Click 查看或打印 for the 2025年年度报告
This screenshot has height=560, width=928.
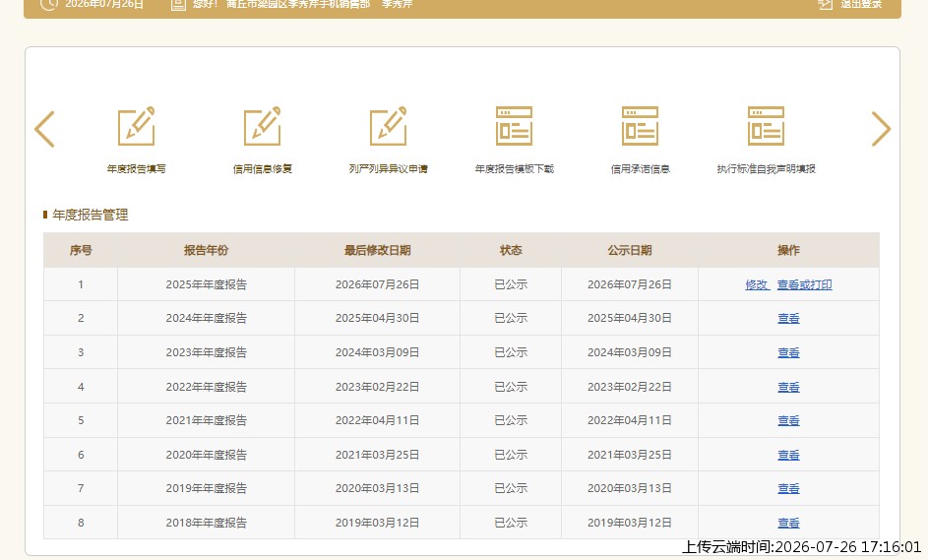pyautogui.click(x=804, y=284)
